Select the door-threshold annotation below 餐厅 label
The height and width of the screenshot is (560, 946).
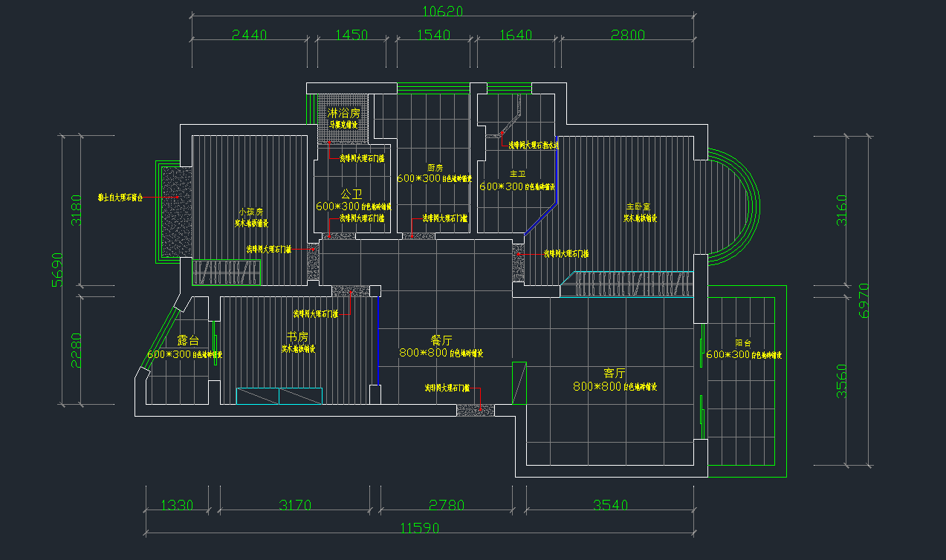tap(447, 388)
